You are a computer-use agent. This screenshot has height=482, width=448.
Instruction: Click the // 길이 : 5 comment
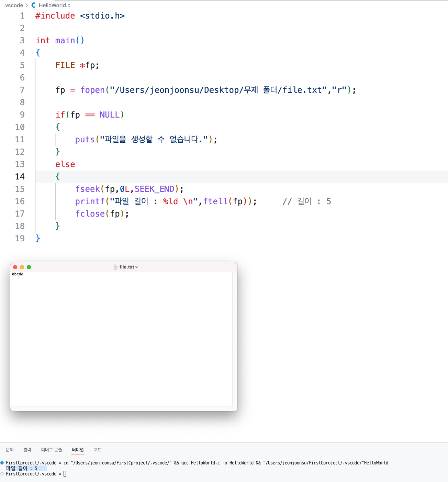(x=307, y=201)
